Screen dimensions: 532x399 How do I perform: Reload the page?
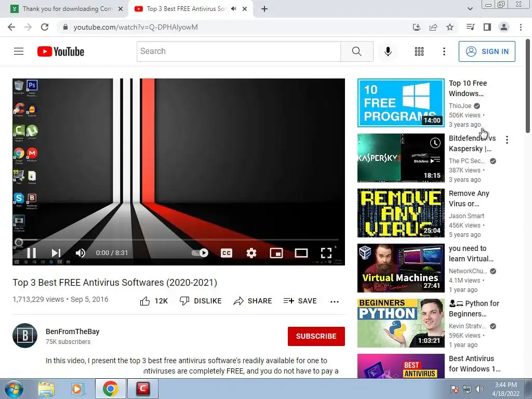[45, 27]
